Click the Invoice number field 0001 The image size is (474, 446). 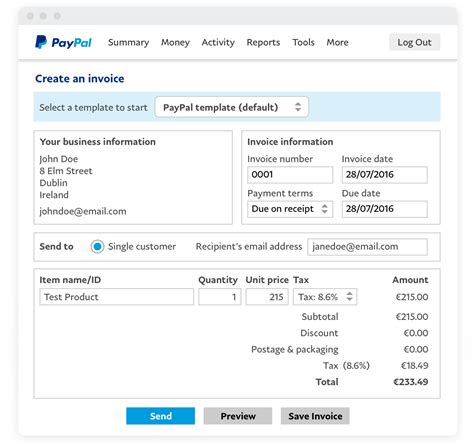290,175
